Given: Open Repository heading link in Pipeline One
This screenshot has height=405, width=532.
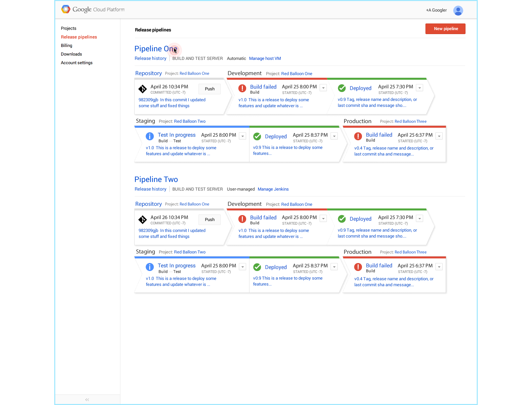Looking at the screenshot, I should tap(149, 73).
